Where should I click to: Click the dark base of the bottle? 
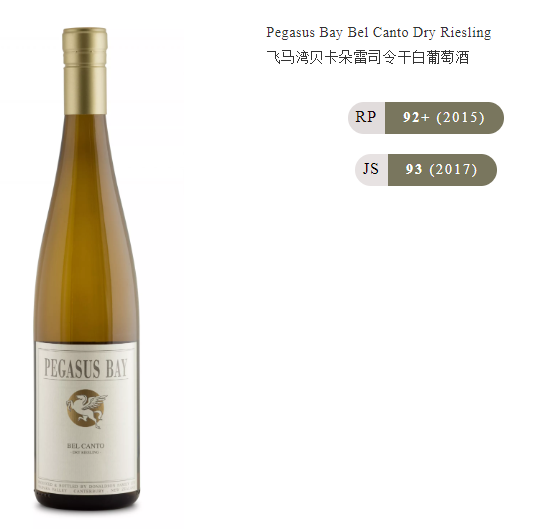pos(87,502)
